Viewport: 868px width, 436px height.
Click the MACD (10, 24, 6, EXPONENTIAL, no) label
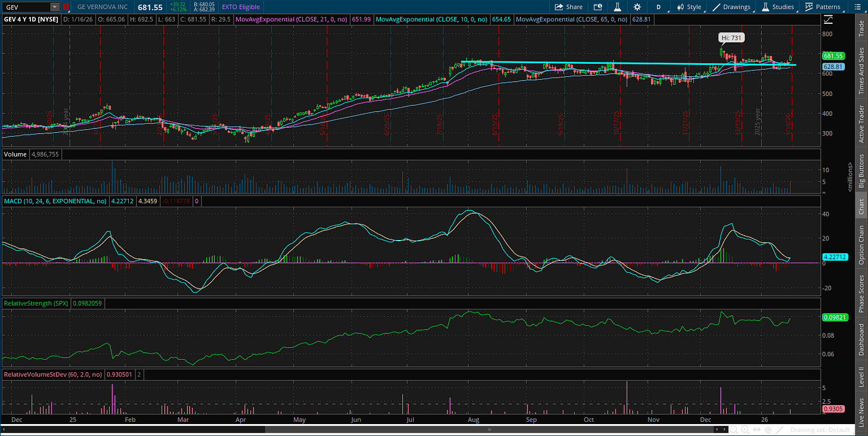click(56, 201)
